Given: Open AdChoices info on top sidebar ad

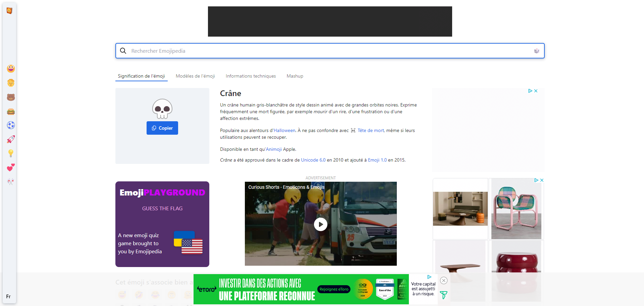Looking at the screenshot, I should tap(530, 91).
